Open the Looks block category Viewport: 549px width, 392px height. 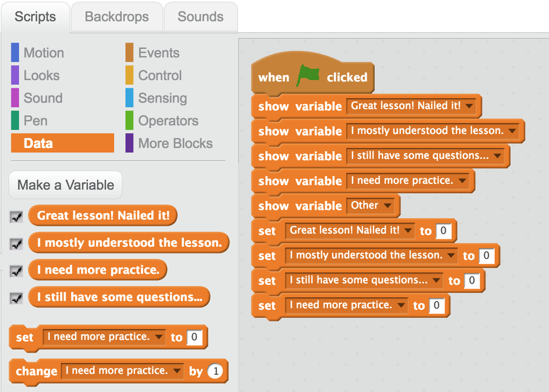[x=41, y=75]
